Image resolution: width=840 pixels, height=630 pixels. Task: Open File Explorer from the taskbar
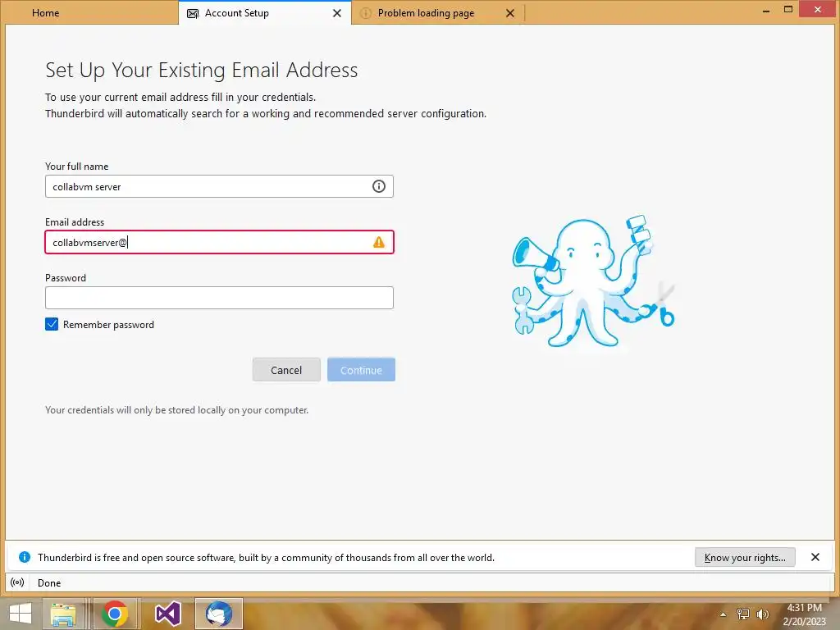coord(62,614)
